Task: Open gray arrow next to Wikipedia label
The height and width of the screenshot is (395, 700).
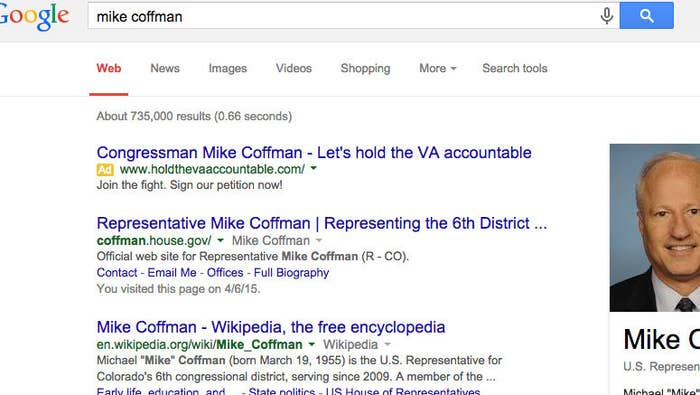Action: click(388, 344)
